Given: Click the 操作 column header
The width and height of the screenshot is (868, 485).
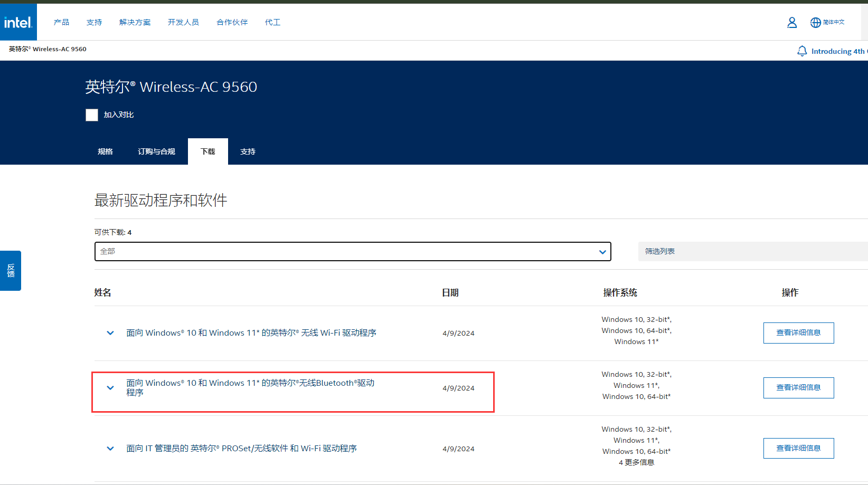Looking at the screenshot, I should [790, 293].
